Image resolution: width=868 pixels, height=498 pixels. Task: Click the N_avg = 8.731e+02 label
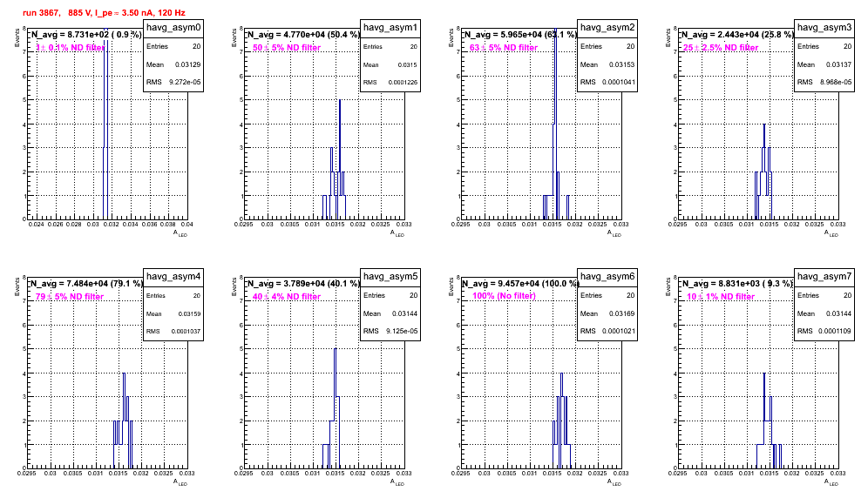pos(85,34)
